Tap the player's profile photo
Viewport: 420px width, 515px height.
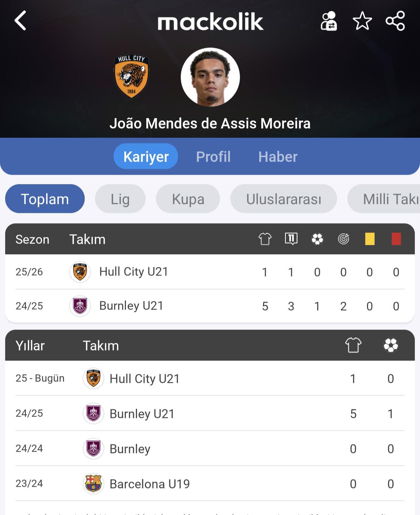210,77
